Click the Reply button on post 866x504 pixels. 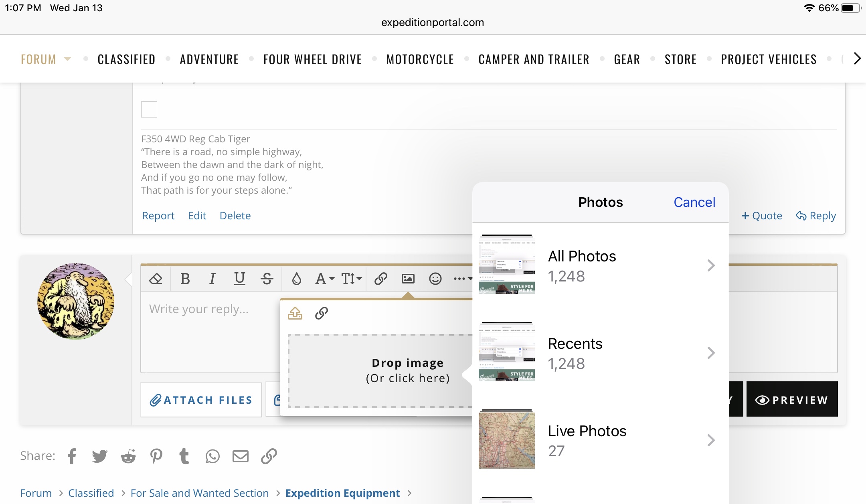tap(816, 216)
